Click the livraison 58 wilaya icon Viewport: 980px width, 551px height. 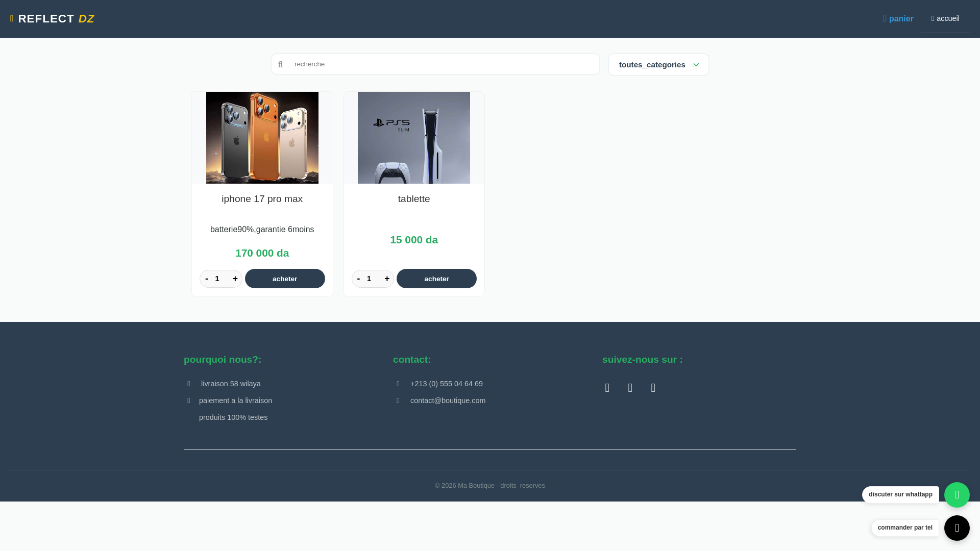tap(189, 384)
